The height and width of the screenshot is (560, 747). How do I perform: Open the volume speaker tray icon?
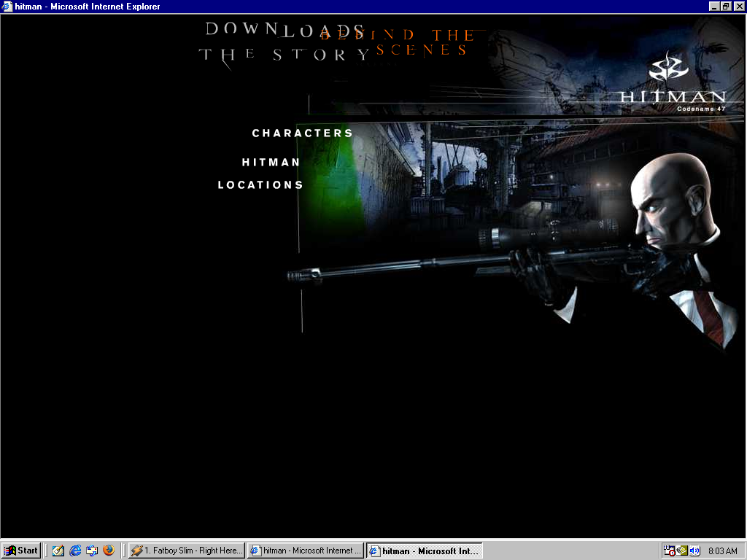pyautogui.click(x=694, y=551)
